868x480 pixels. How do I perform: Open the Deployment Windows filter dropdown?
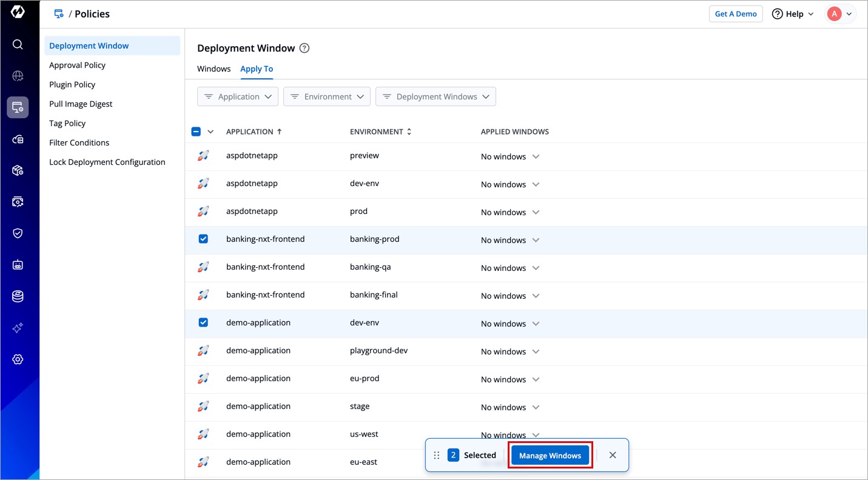click(x=436, y=97)
